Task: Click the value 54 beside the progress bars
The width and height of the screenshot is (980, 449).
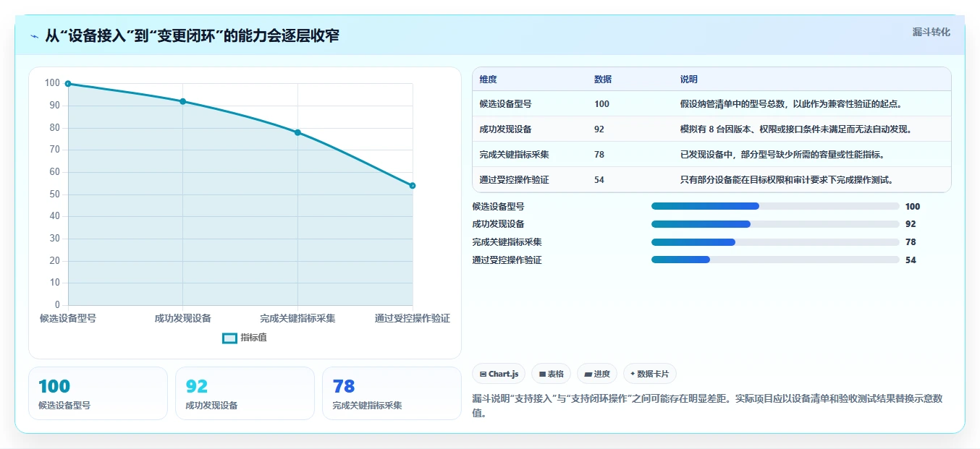Action: pos(911,260)
